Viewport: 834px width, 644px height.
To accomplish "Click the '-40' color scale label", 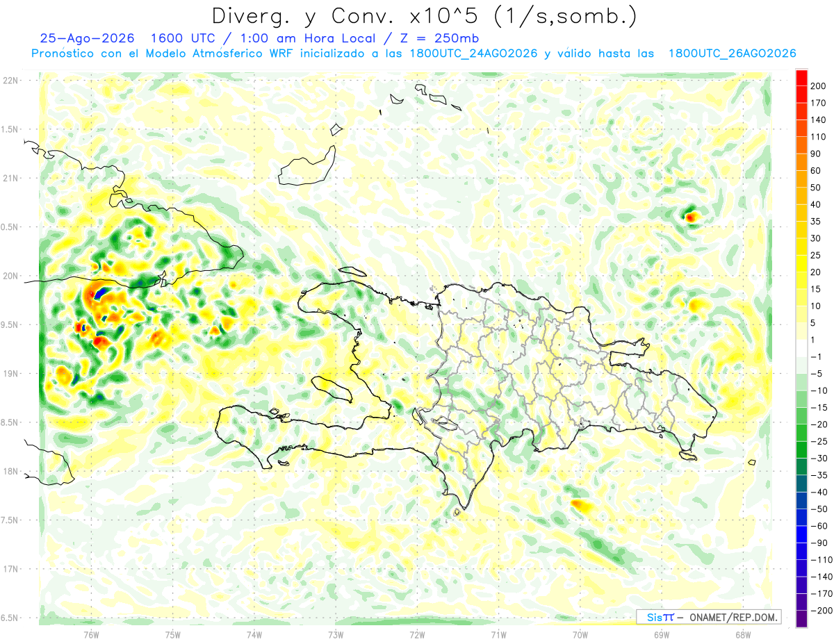I will [x=821, y=492].
